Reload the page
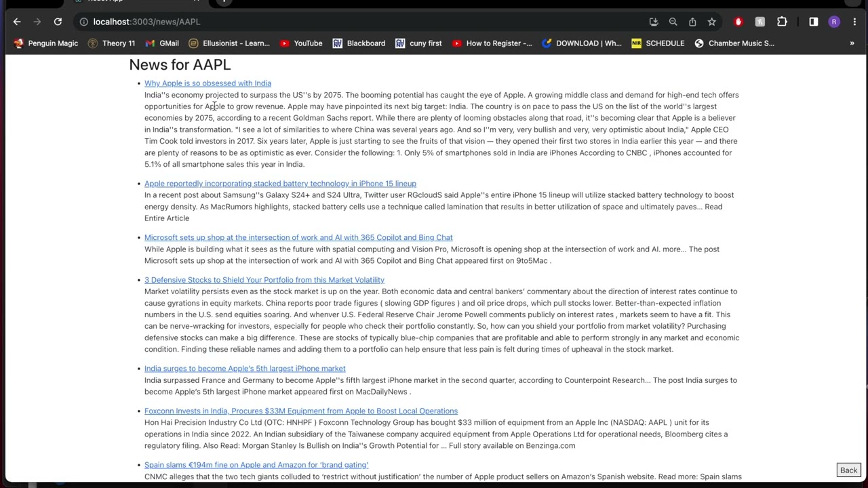868x488 pixels. click(58, 22)
